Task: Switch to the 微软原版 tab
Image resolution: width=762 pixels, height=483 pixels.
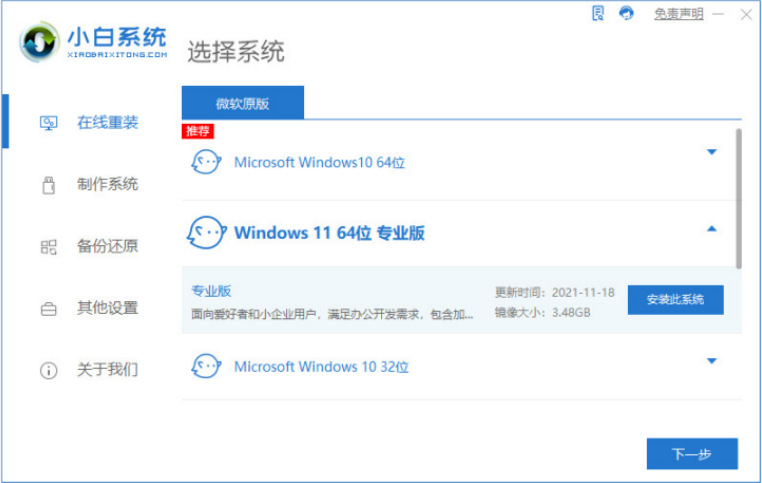Action: [242, 103]
